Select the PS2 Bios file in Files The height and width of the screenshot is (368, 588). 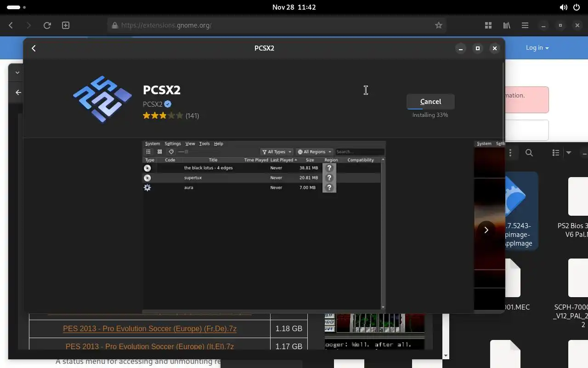click(574, 207)
